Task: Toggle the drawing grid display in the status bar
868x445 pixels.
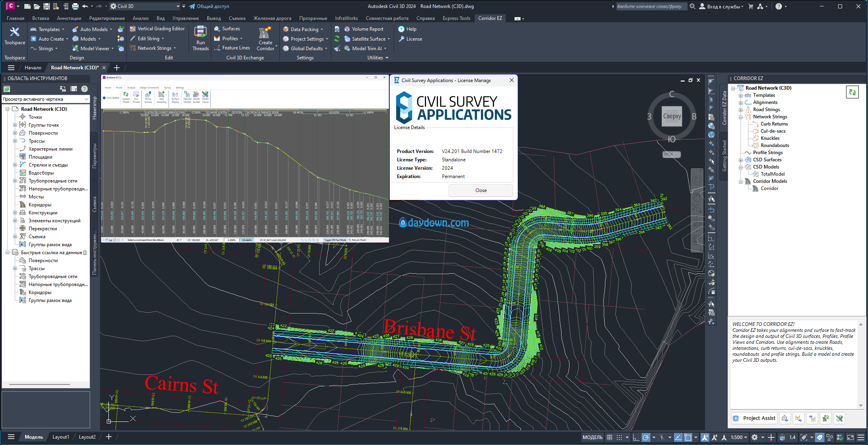Action: coord(609,437)
